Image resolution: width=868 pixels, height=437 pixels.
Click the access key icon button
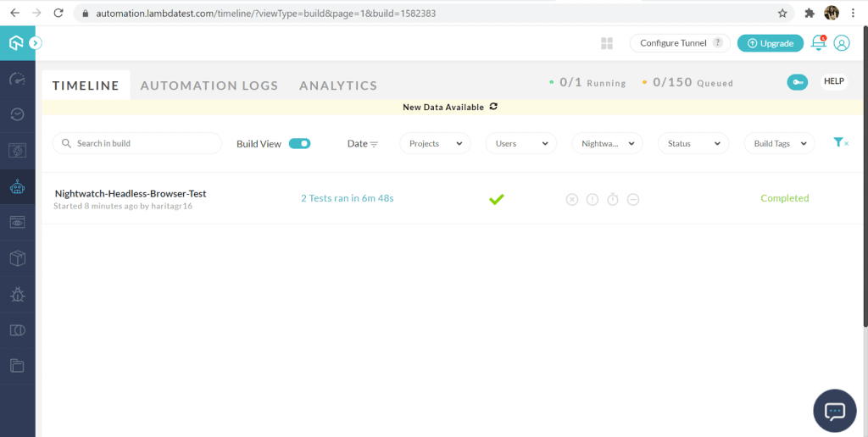tap(797, 82)
